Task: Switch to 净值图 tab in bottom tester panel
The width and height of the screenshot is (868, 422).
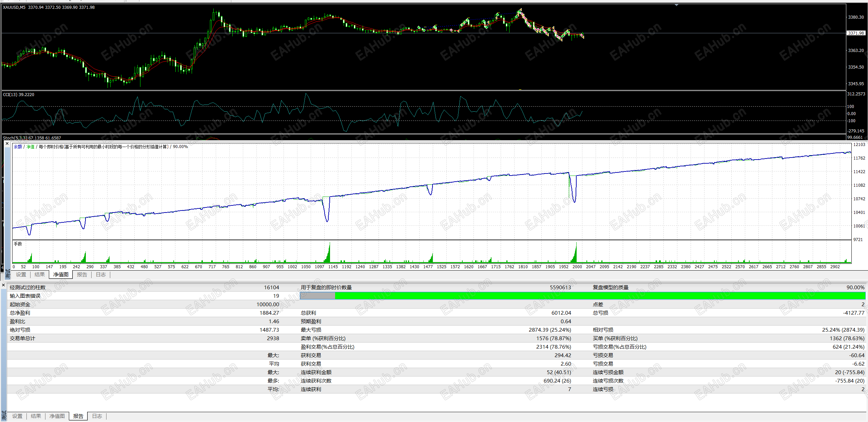Action: pos(57,416)
